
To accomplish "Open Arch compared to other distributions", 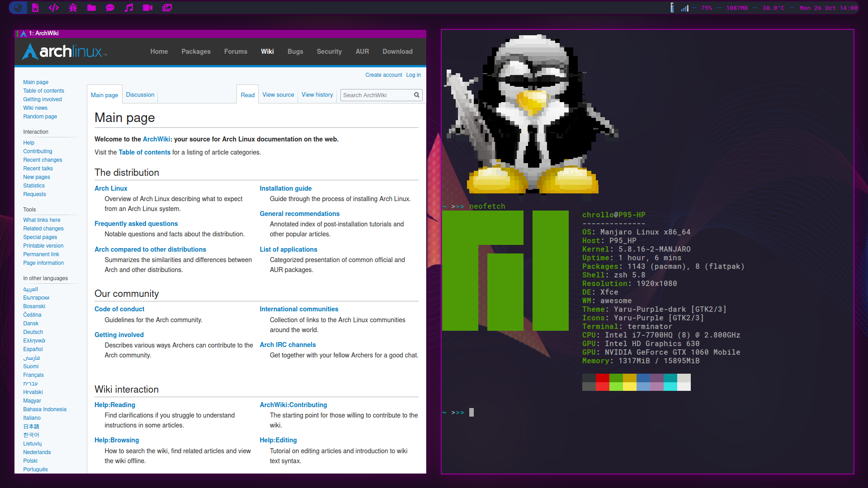I will pos(150,249).
